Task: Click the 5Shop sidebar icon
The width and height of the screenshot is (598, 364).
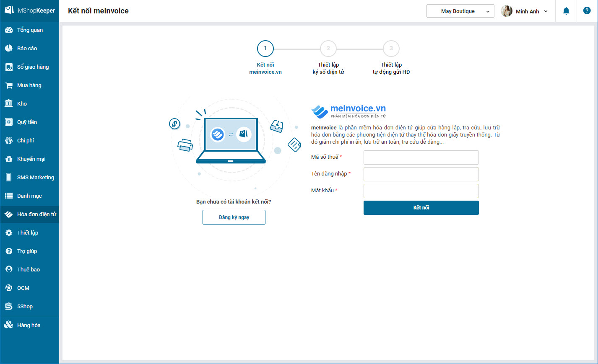Action: point(9,306)
